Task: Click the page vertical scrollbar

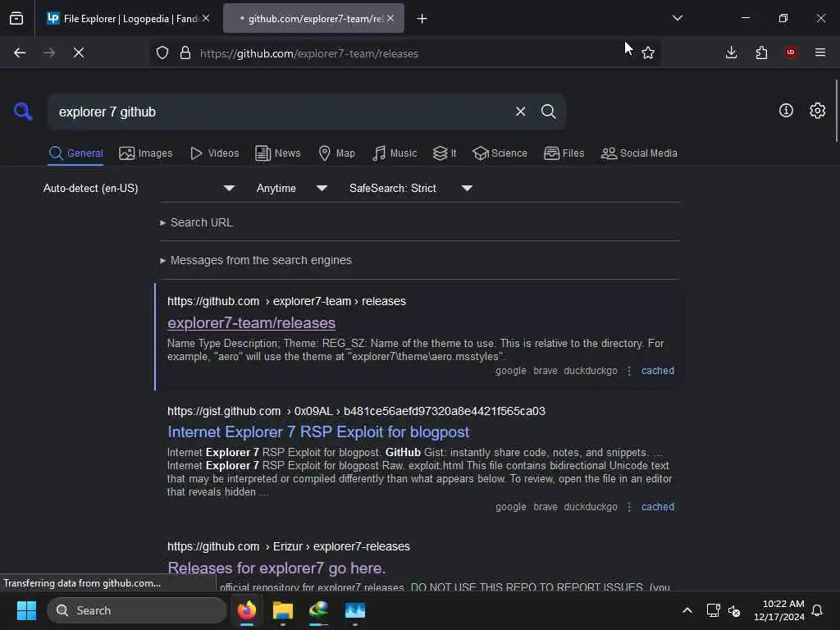Action: coord(836,111)
